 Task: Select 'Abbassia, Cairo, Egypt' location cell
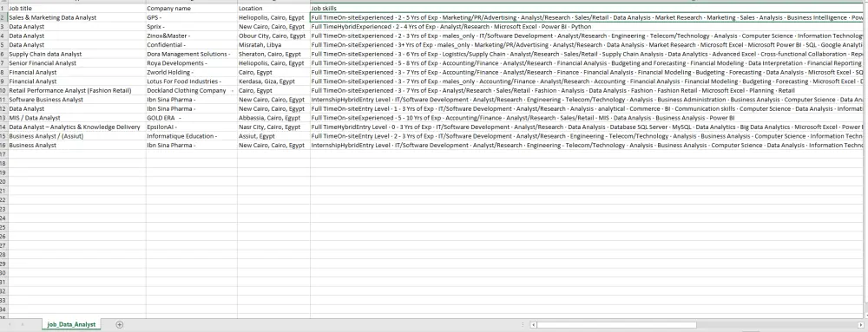273,118
